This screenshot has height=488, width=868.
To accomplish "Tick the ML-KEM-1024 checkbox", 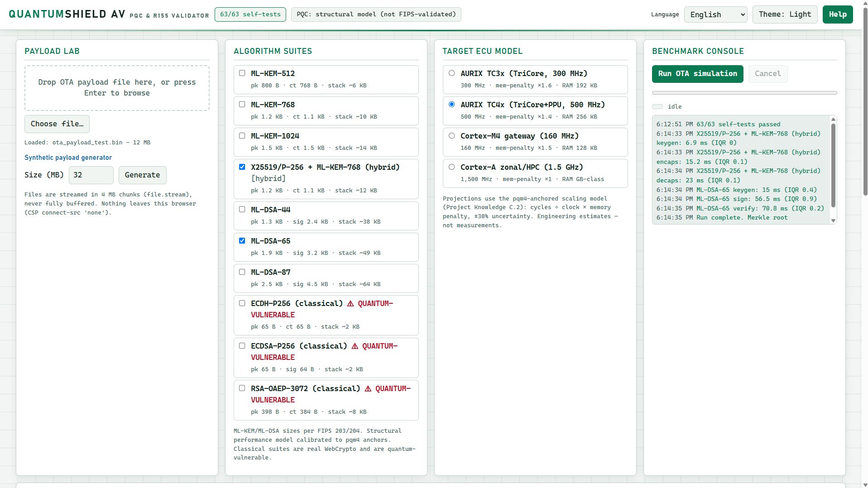I will point(242,135).
